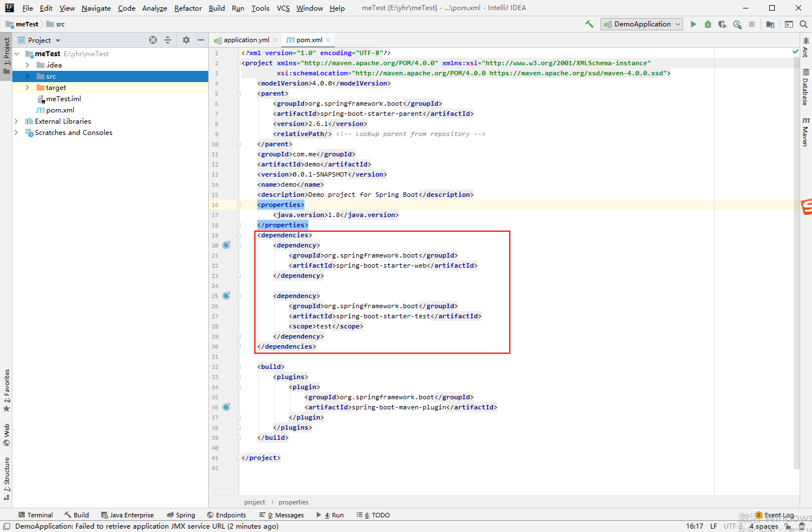The height and width of the screenshot is (532, 812).
Task: Open Project Structure icon
Action: [x=770, y=24]
